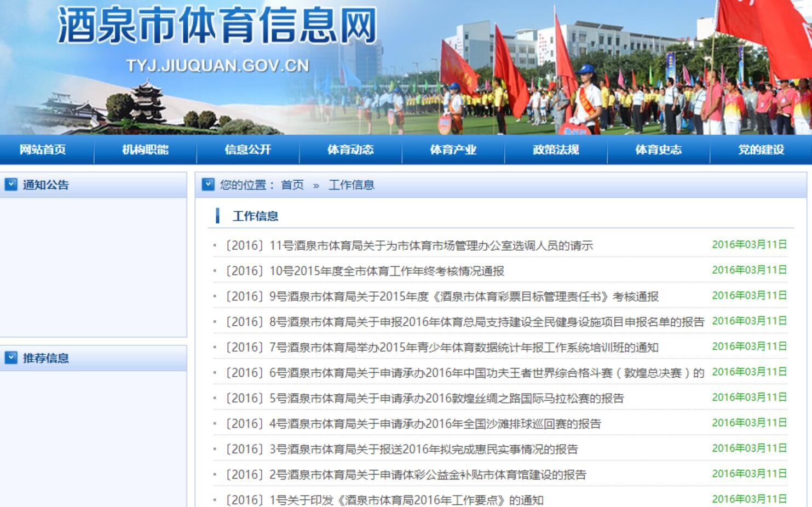The height and width of the screenshot is (507, 812).
Task: Open 9号 体育彩票目标管理责任书考核通报
Action: (x=442, y=297)
